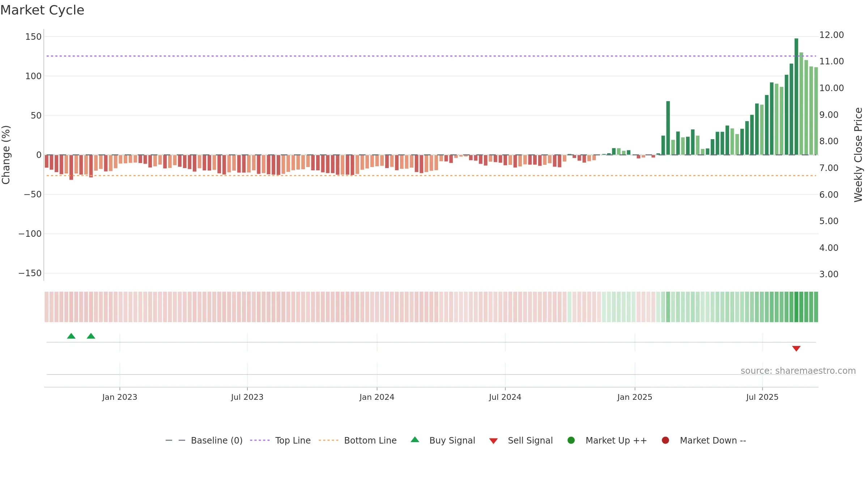Click the gray dashed Baseline sample in the legend
The width and height of the screenshot is (868, 488).
175,440
